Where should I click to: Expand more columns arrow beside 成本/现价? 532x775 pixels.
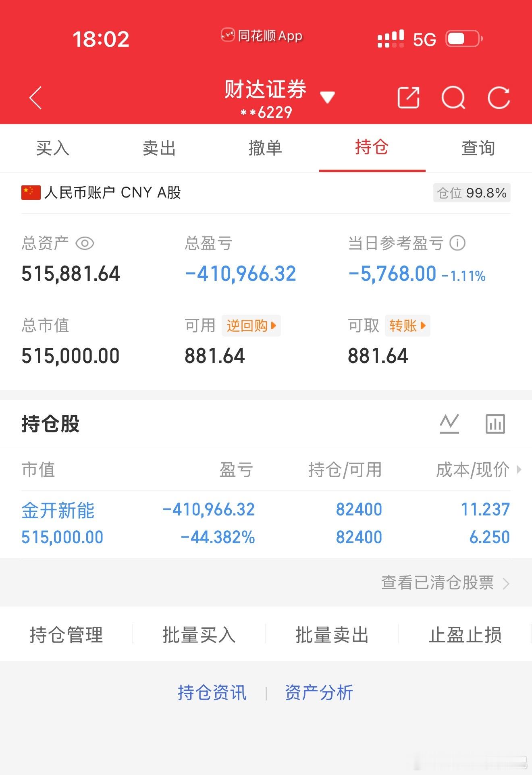point(519,470)
